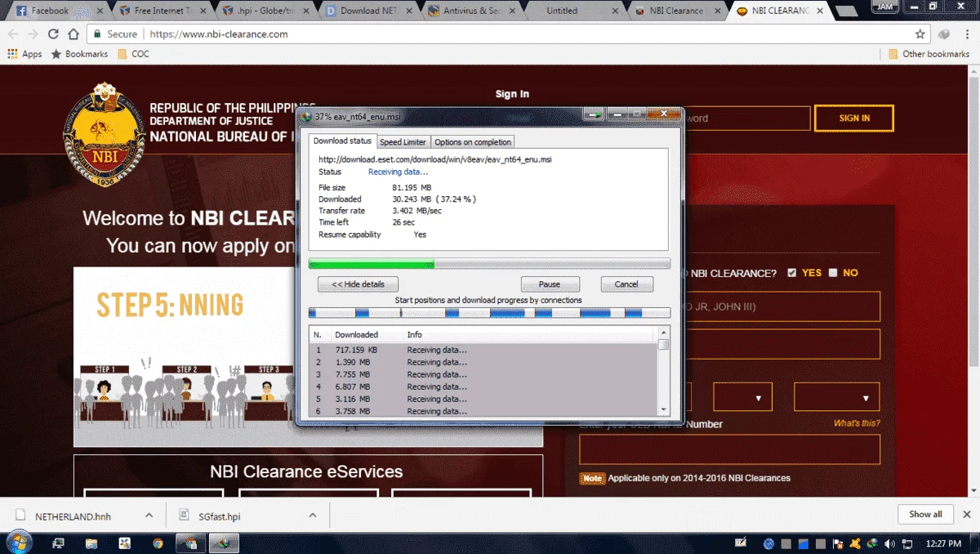Screen dimensions: 980x554
Task: Click the browser forward arrow
Action: tap(33, 34)
